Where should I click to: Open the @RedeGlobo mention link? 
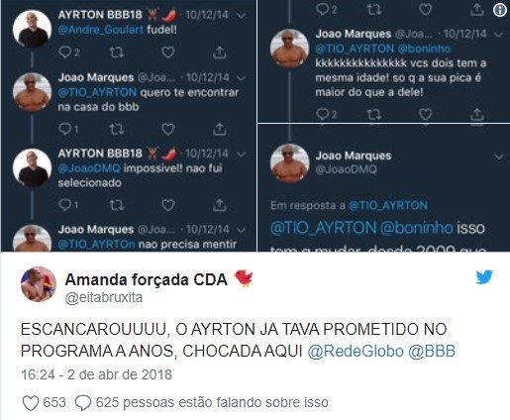pyautogui.click(x=356, y=351)
